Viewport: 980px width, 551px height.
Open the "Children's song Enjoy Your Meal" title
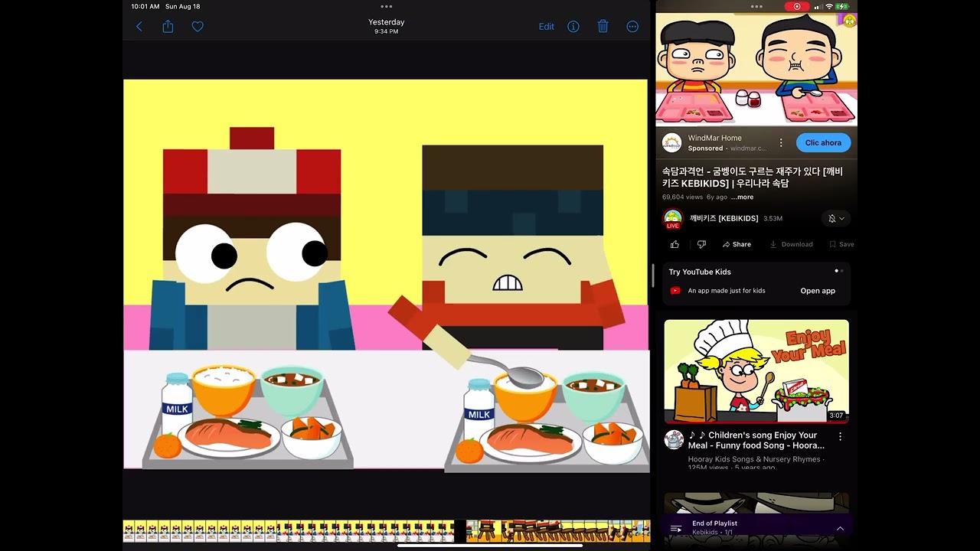pos(756,440)
